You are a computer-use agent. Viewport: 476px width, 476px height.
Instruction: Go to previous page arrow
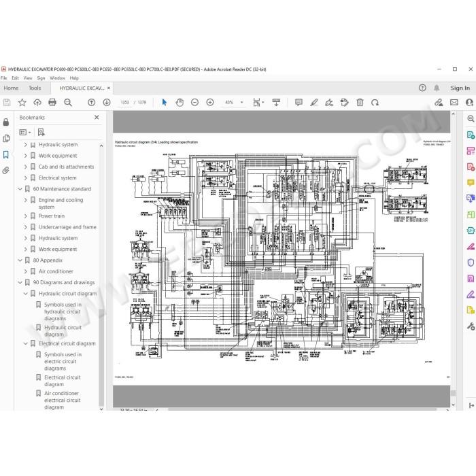pyautogui.click(x=91, y=103)
